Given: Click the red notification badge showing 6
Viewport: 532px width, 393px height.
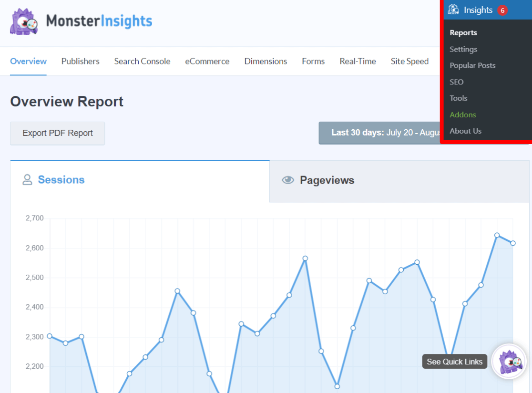Looking at the screenshot, I should pos(502,10).
